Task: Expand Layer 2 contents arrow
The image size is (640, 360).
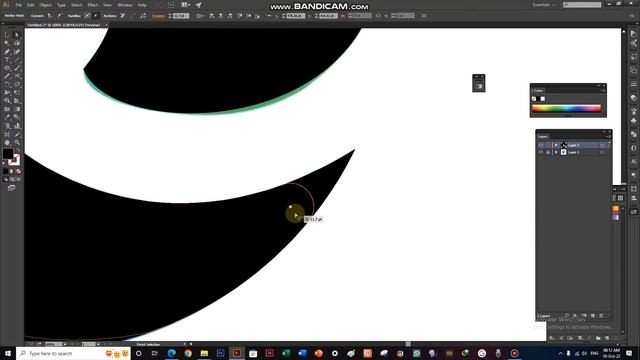Action: pos(556,145)
